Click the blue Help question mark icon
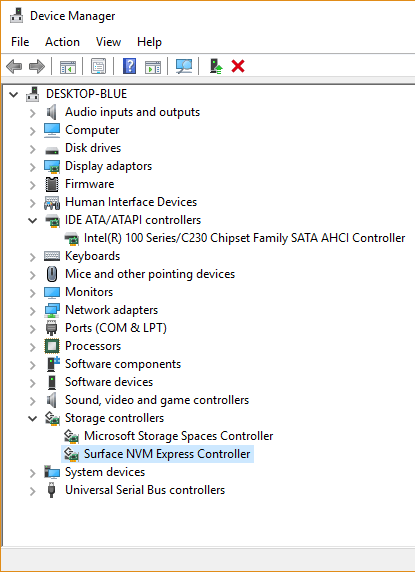The height and width of the screenshot is (572, 415). click(129, 66)
